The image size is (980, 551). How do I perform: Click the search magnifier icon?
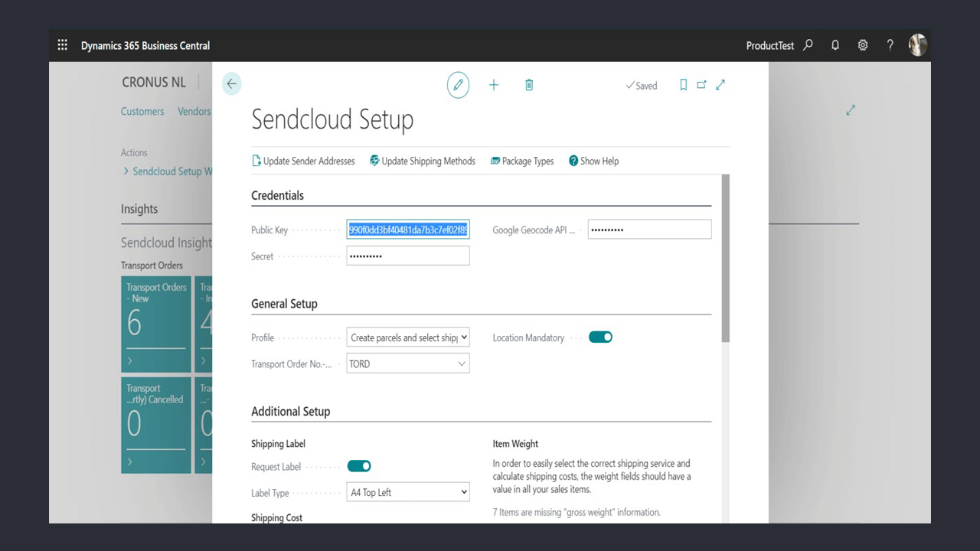pyautogui.click(x=808, y=45)
